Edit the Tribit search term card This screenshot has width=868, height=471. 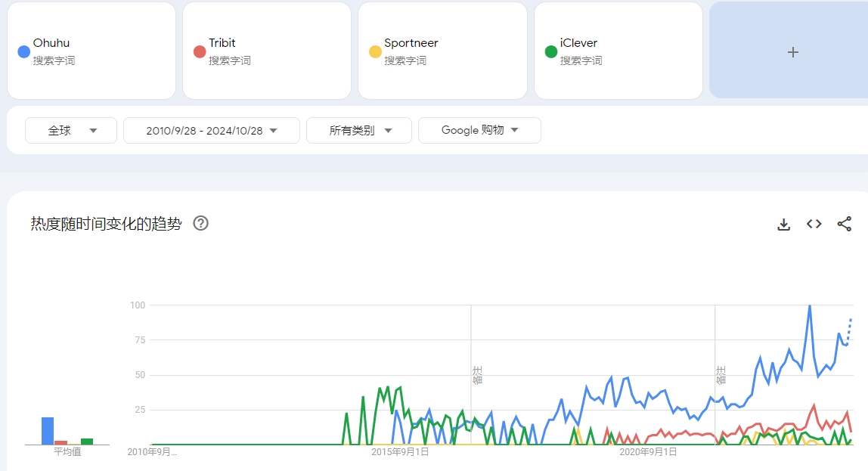[267, 51]
